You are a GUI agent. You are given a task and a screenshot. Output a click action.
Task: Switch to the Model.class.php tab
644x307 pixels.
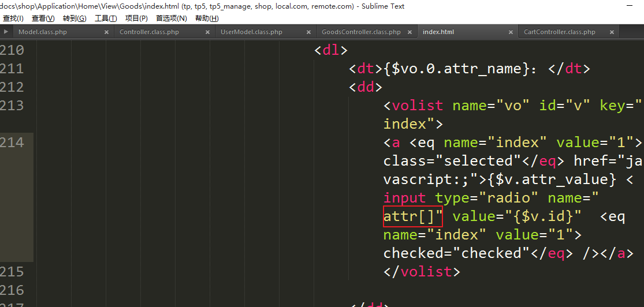coord(43,32)
